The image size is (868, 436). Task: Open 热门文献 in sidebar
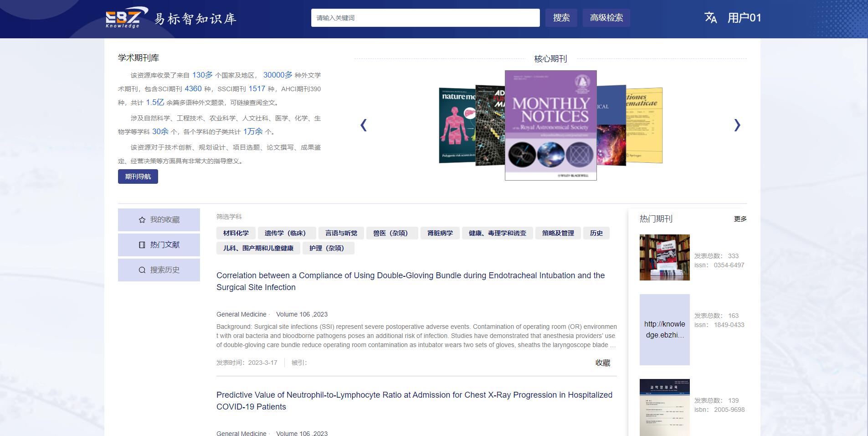[x=159, y=245]
